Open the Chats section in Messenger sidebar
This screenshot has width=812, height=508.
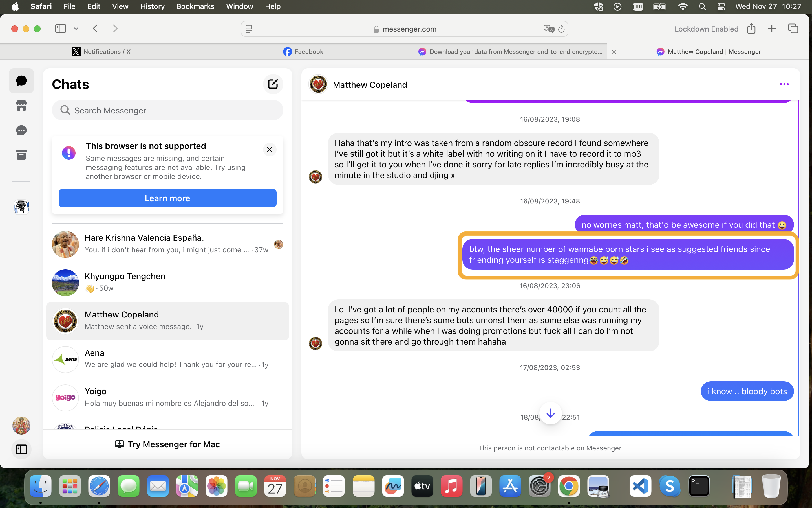[21, 81]
